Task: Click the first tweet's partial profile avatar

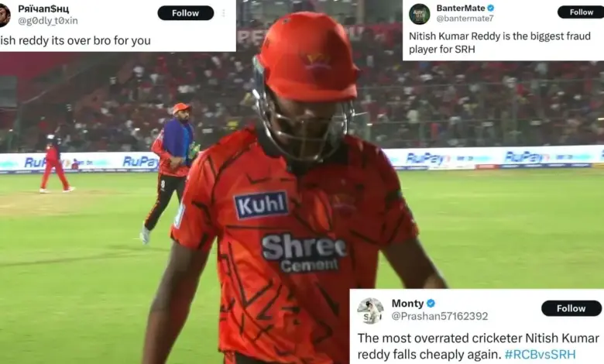Action: pos(5,15)
